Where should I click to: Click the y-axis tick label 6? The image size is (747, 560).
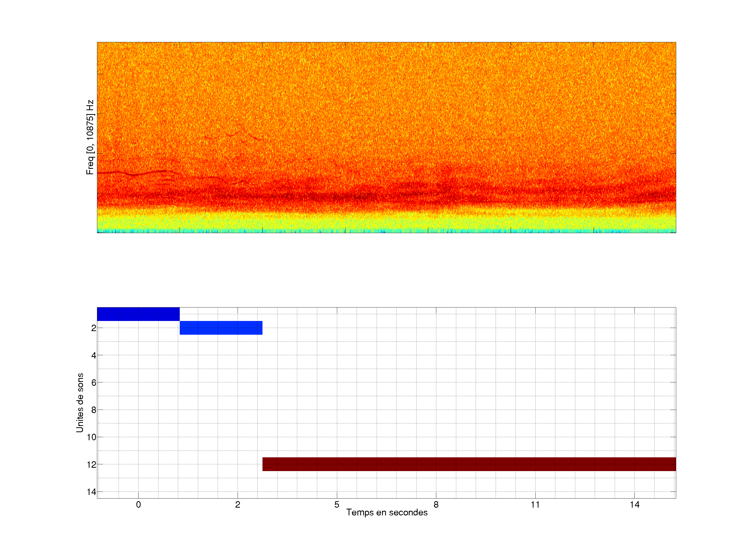(x=94, y=382)
